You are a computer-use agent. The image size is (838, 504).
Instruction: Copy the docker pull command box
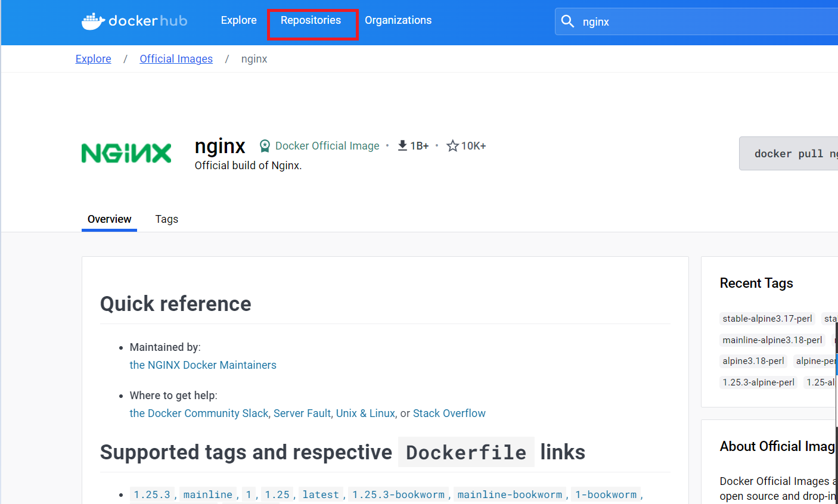pos(789,154)
